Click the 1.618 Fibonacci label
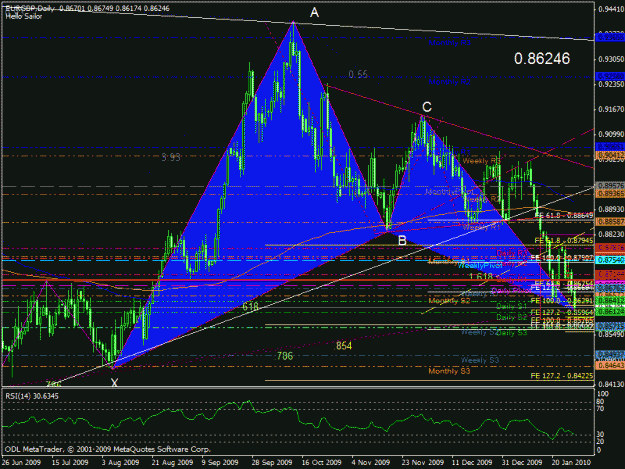The width and height of the screenshot is (625, 469). 481,277
